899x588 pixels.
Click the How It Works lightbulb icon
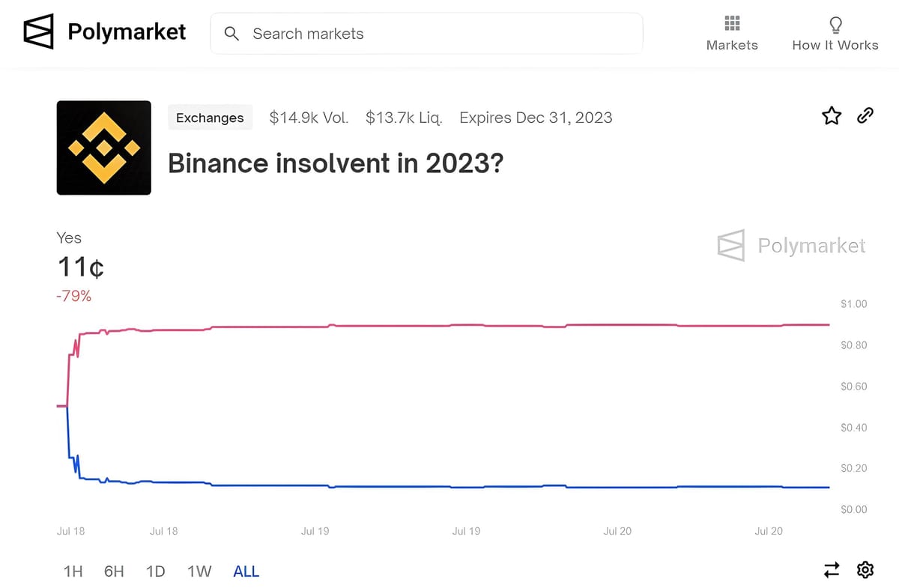pyautogui.click(x=835, y=24)
